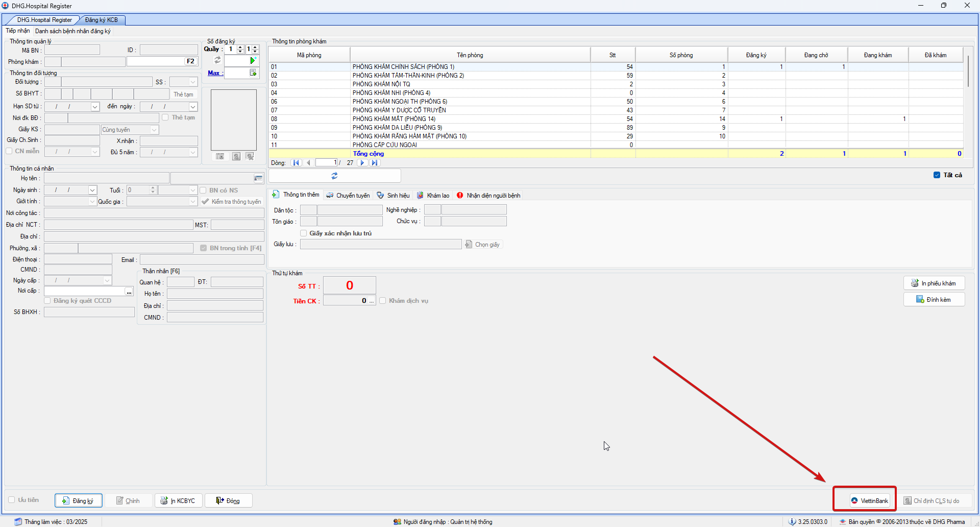Open the SS dropdown
The width and height of the screenshot is (980, 527).
(x=193, y=82)
